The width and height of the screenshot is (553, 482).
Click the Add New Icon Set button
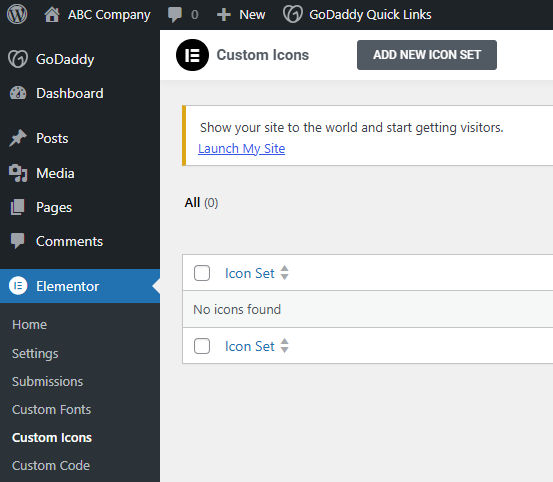pos(427,55)
